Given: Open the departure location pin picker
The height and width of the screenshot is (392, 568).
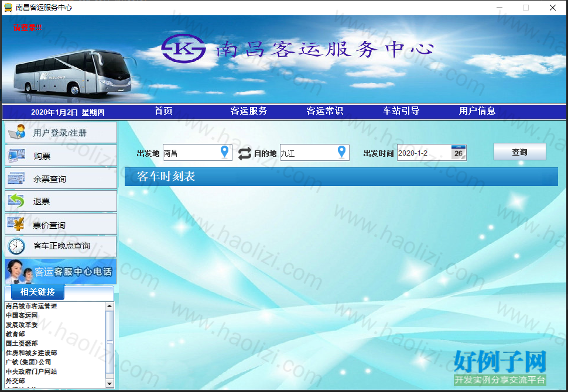Looking at the screenshot, I should point(225,152).
